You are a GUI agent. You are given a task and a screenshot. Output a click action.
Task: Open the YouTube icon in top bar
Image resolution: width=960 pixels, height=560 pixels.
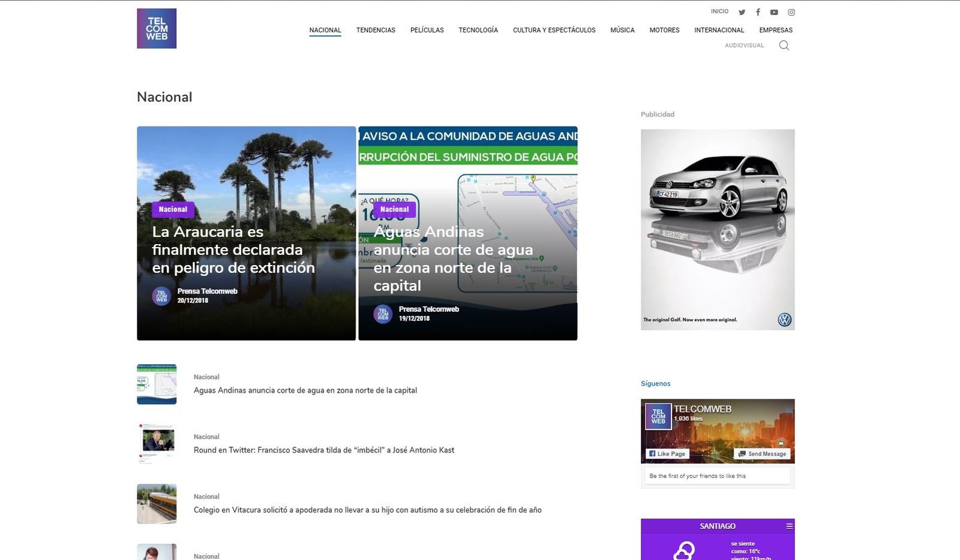(774, 12)
